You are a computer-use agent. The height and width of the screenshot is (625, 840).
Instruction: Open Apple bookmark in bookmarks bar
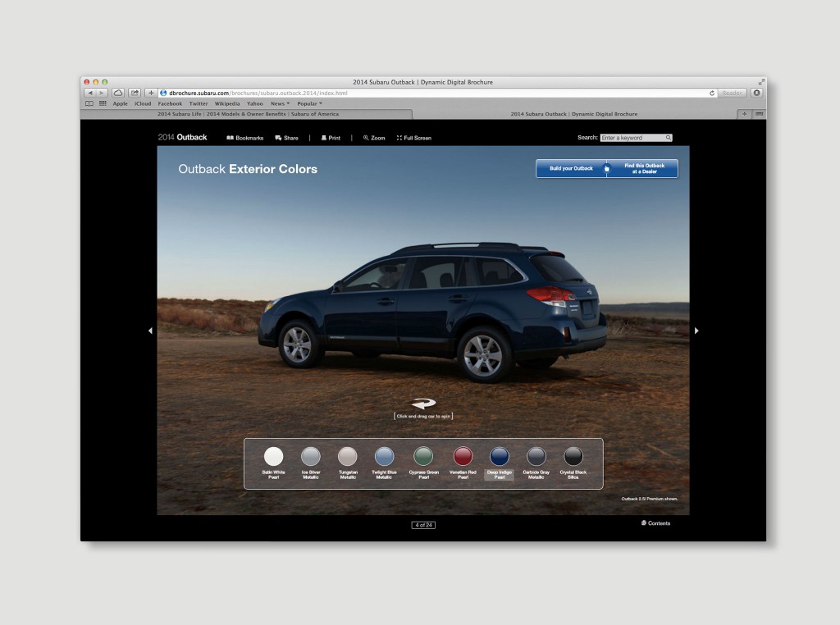click(x=120, y=104)
